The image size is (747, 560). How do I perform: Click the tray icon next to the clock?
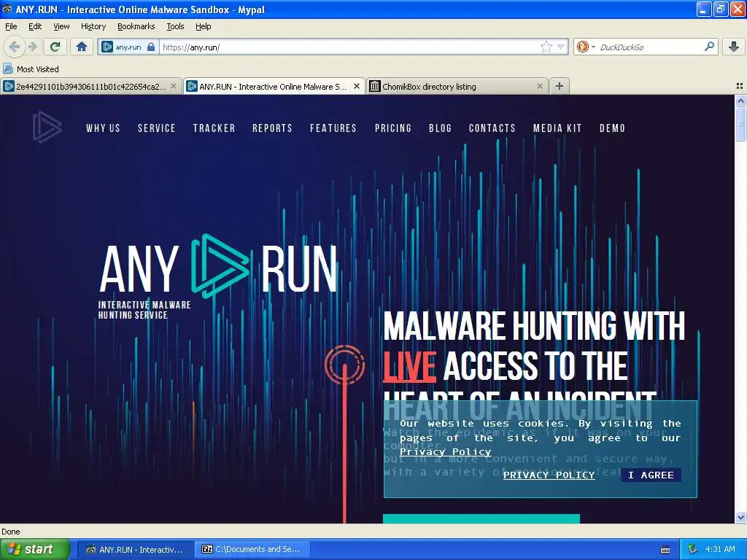(x=692, y=549)
